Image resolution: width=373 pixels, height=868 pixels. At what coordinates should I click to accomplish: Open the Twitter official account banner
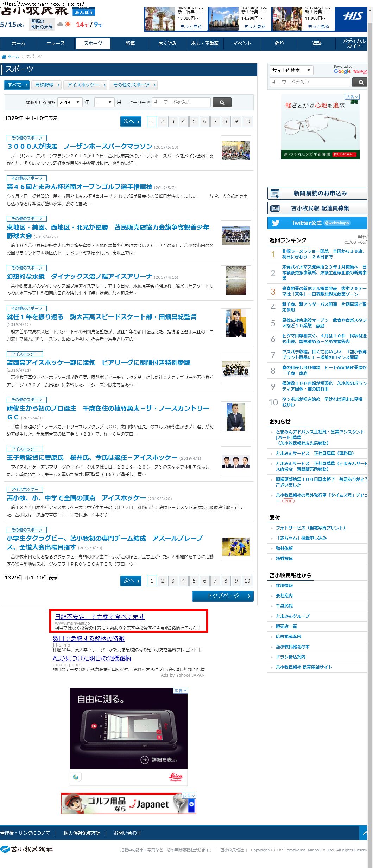[317, 223]
